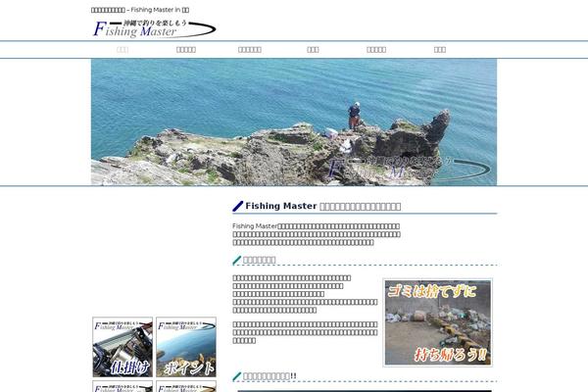The width and height of the screenshot is (588, 392).
Task: Choose the fourth navigation bar menu item
Action: (313, 49)
